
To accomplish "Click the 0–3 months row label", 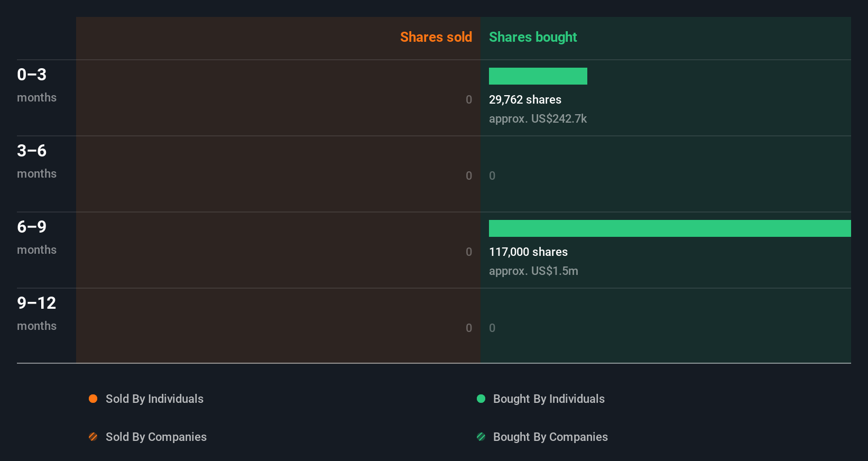I will (x=36, y=85).
